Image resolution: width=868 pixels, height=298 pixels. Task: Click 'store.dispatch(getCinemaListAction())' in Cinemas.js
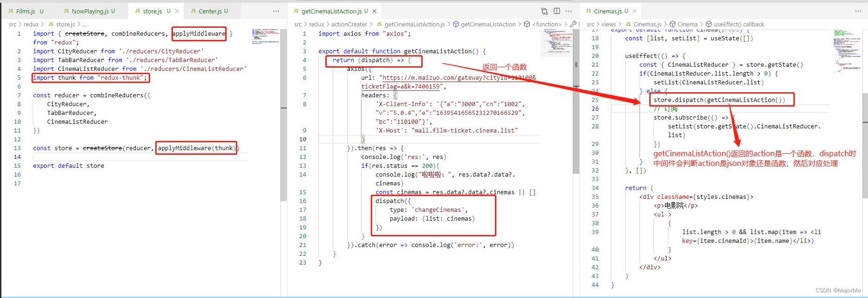click(719, 100)
